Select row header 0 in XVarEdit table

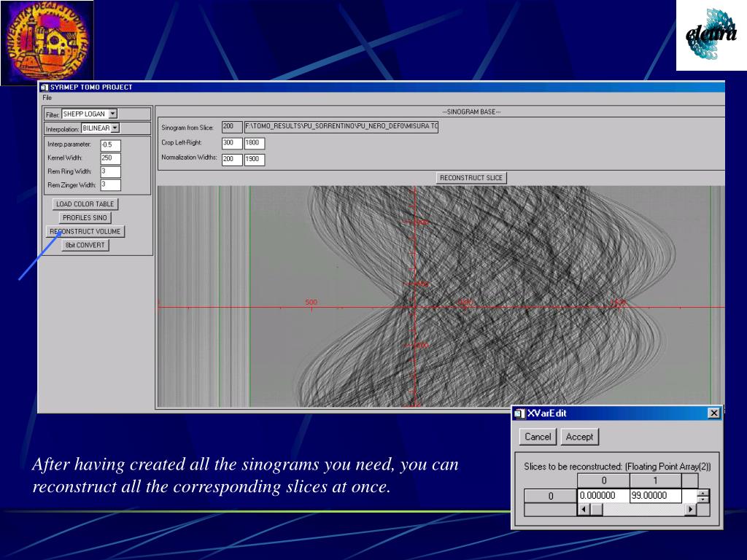point(550,496)
